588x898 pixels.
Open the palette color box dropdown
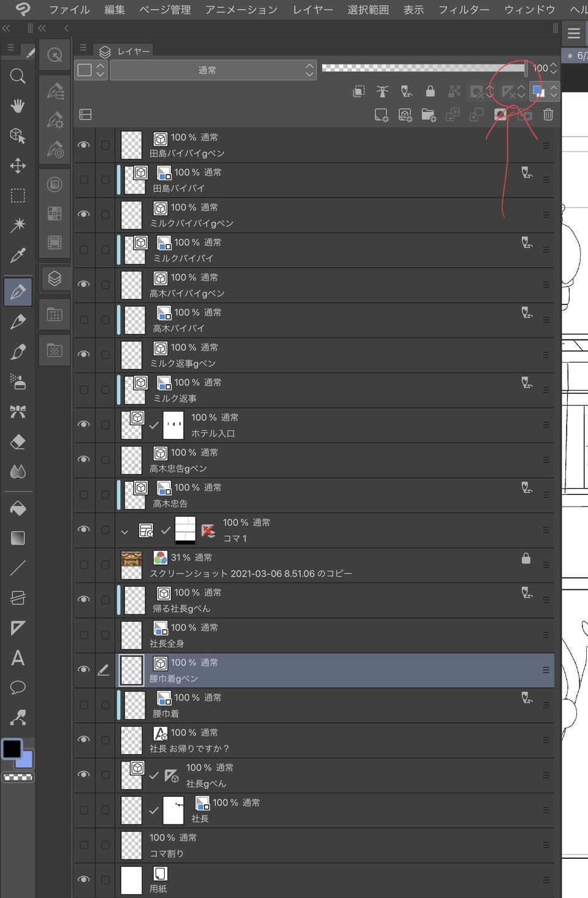(x=91, y=70)
